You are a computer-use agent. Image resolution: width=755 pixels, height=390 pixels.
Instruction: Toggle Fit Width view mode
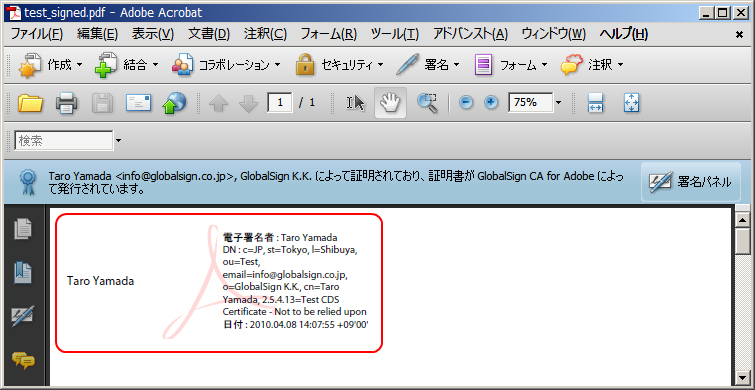[x=596, y=103]
